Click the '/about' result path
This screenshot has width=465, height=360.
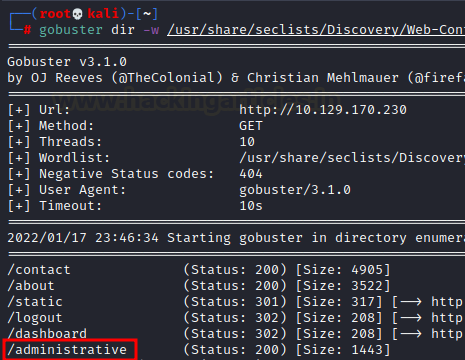(31, 286)
